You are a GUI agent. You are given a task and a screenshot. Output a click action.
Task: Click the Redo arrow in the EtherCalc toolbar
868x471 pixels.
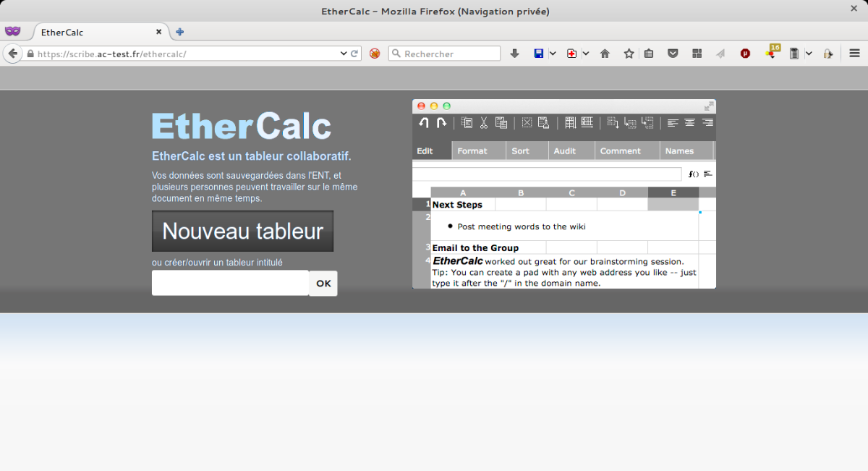[441, 123]
